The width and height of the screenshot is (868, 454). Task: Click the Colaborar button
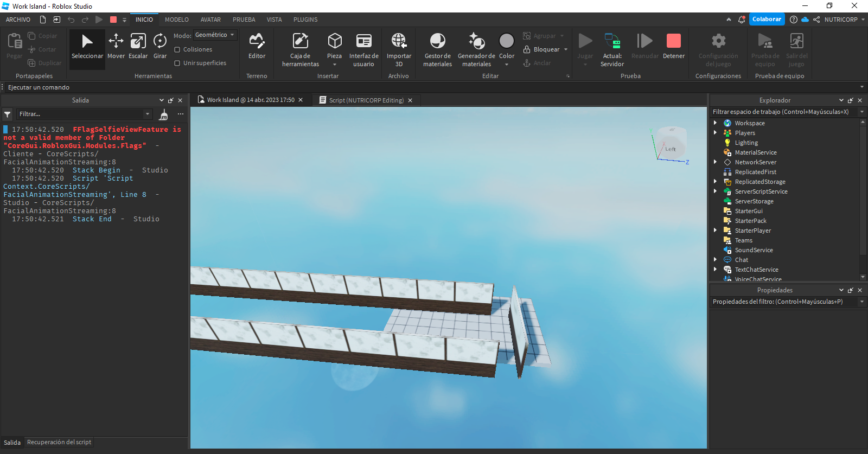pos(767,20)
